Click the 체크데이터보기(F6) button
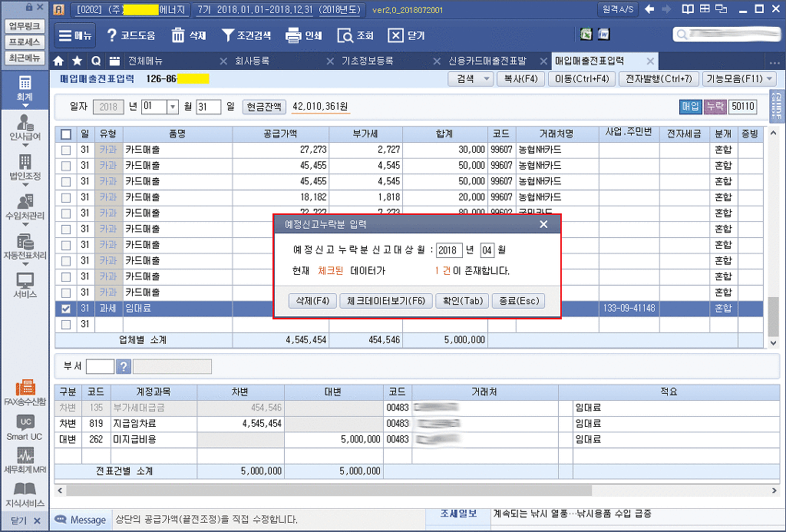Image resolution: width=786 pixels, height=532 pixels. 386,301
